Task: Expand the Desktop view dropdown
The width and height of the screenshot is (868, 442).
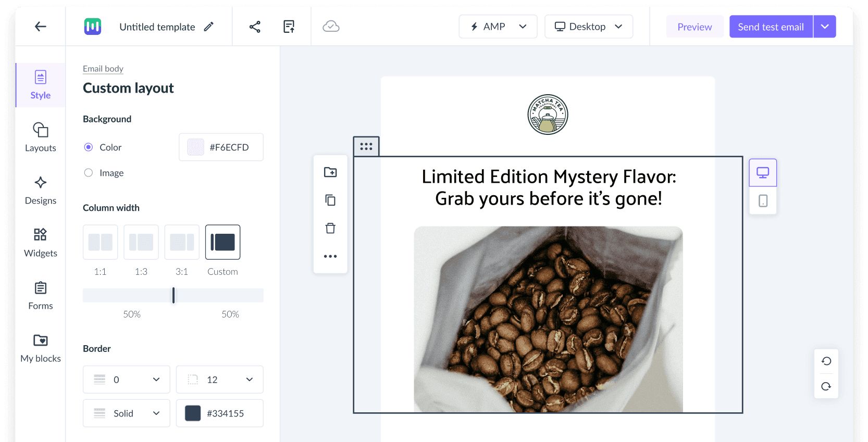Action: [x=588, y=27]
